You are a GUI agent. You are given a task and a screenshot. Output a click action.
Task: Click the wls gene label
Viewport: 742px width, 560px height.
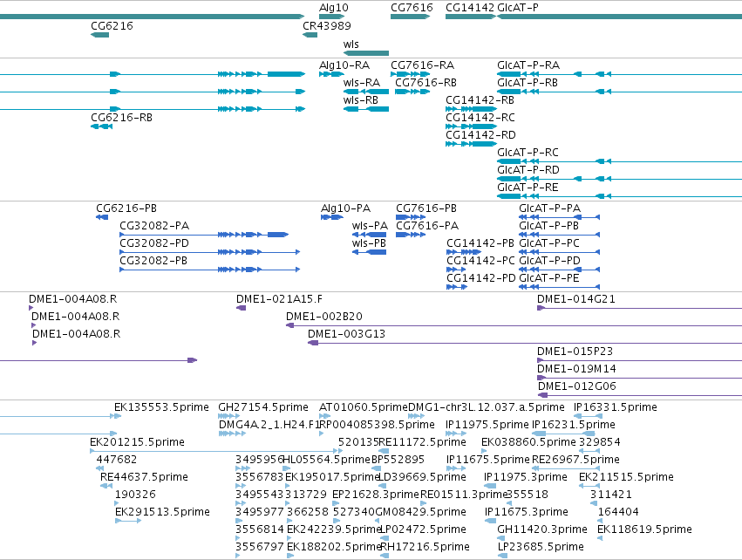click(351, 44)
